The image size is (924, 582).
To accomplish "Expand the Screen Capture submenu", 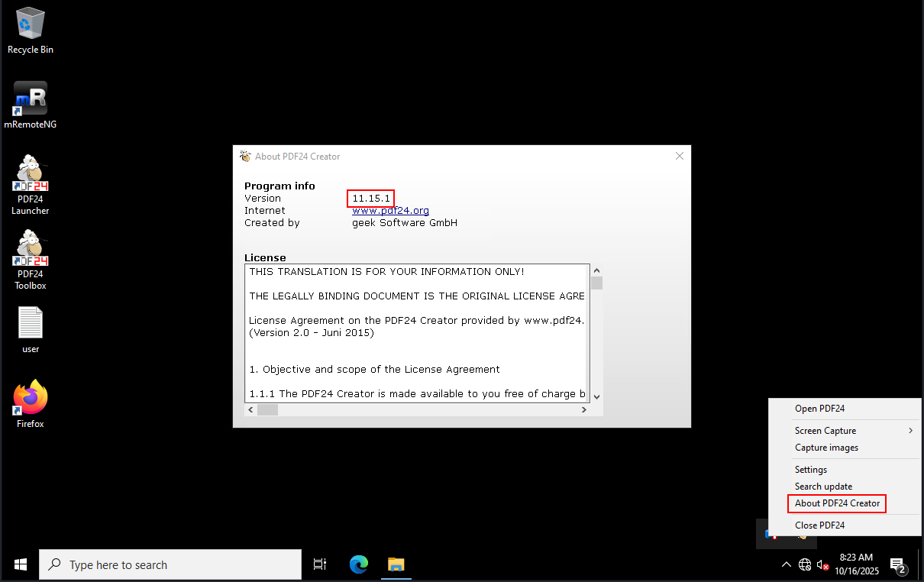I will [x=845, y=431].
